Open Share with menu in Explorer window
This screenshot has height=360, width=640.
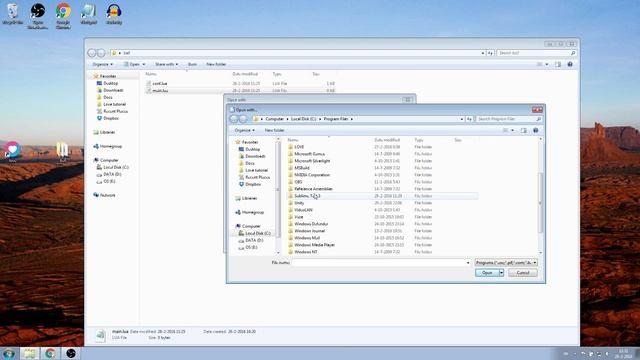tap(167, 64)
